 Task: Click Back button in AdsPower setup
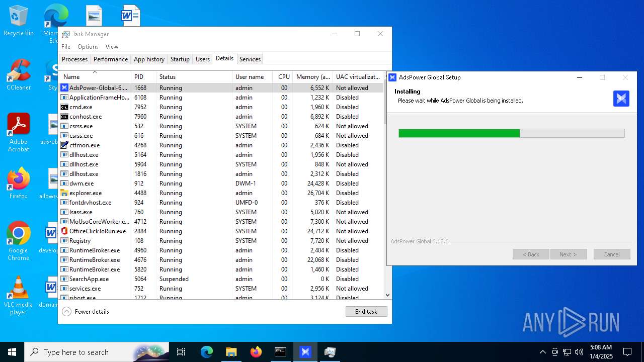pos(531,254)
